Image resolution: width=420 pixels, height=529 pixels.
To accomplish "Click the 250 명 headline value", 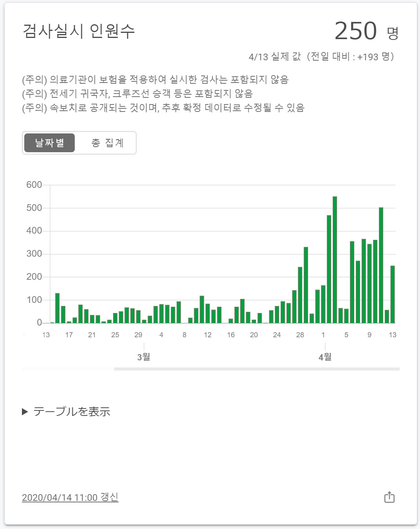I will pyautogui.click(x=366, y=31).
